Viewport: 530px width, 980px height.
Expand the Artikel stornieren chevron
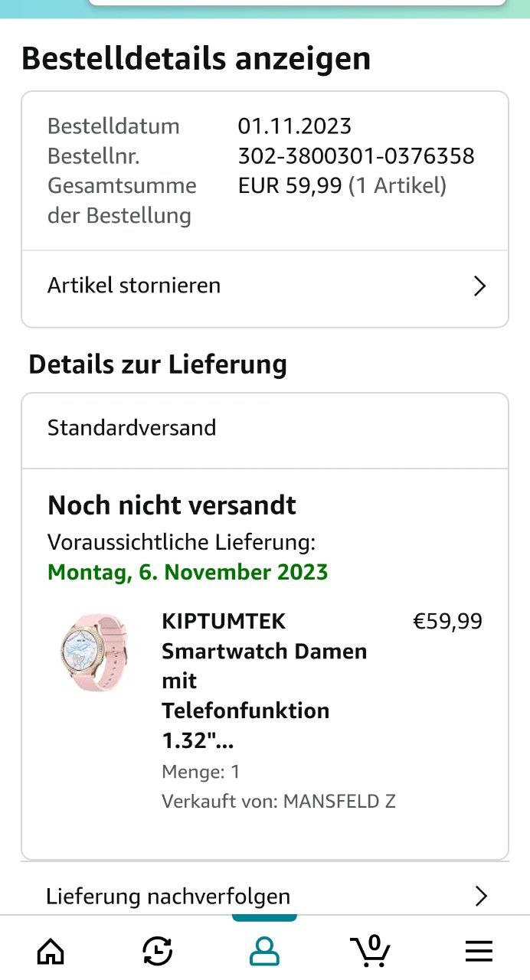[480, 286]
